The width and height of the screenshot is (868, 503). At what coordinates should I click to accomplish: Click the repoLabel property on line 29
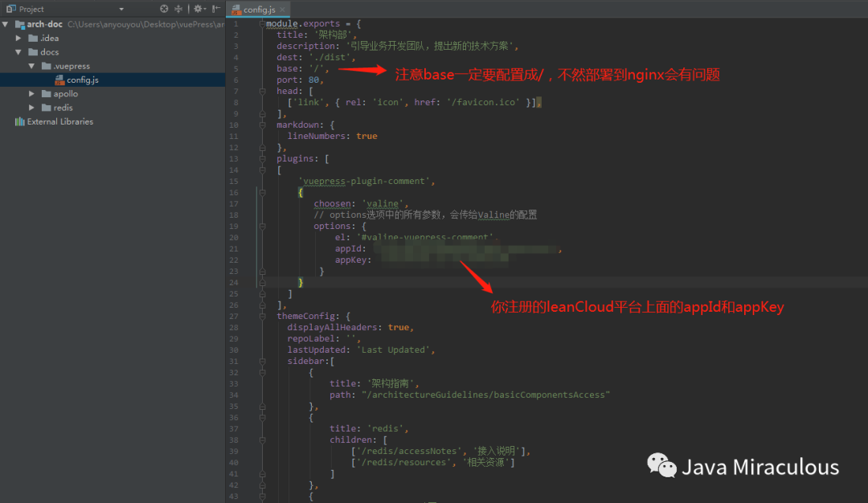[311, 338]
